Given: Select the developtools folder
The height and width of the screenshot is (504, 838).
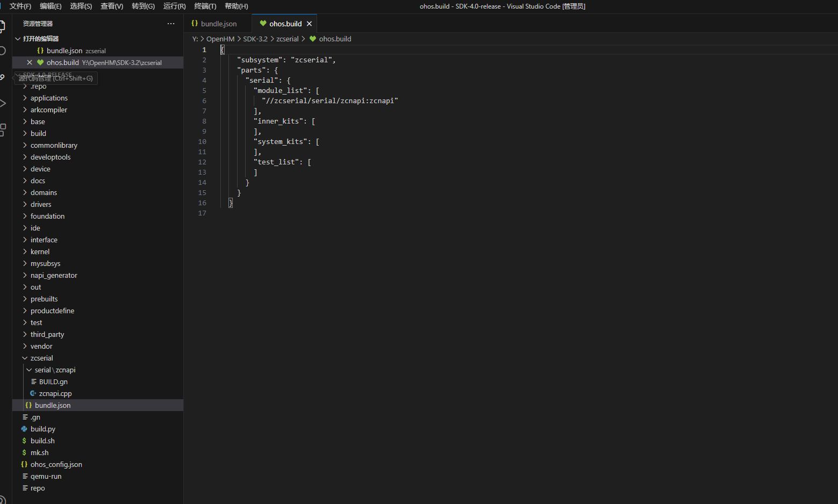Looking at the screenshot, I should 51,157.
